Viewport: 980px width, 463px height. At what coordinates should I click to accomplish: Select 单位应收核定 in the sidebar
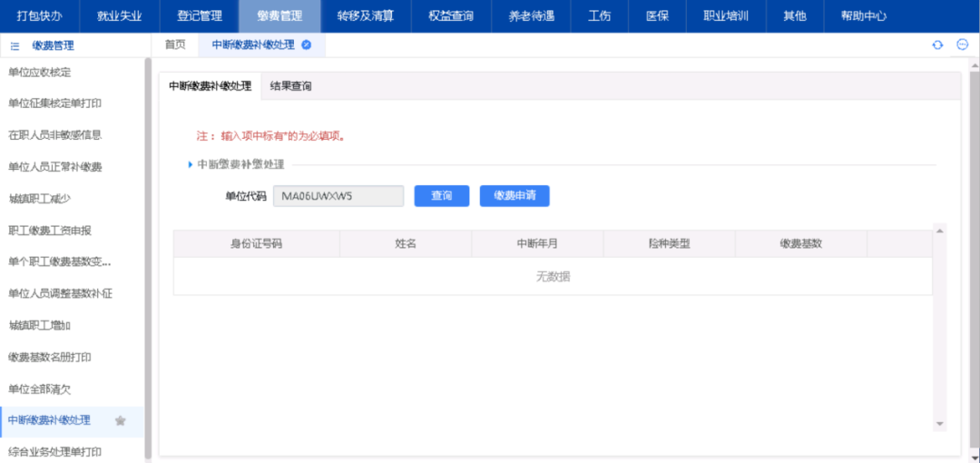39,72
